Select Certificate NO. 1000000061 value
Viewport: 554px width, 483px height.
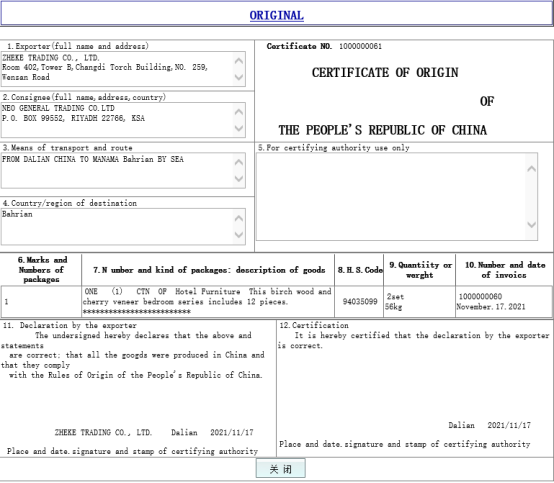pyautogui.click(x=360, y=46)
